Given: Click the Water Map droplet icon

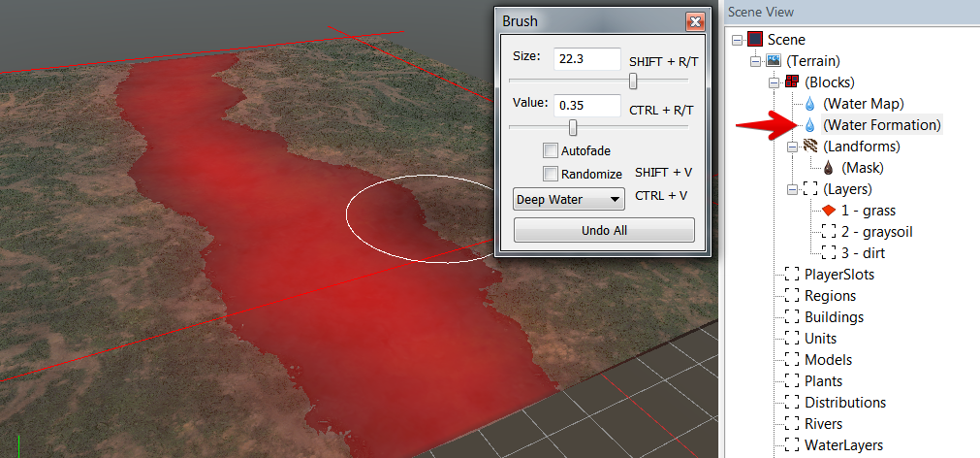Looking at the screenshot, I should click(x=810, y=103).
